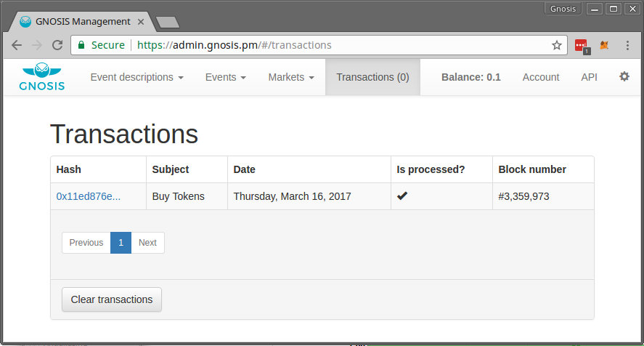Screen dimensions: 644x346
Task: Expand the Event descriptions dropdown
Action: tap(136, 77)
